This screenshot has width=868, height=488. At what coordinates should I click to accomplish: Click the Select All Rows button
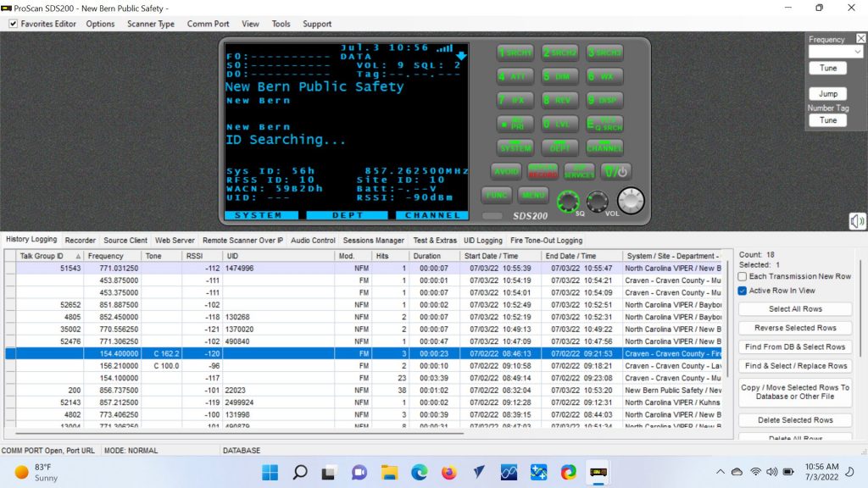click(796, 309)
